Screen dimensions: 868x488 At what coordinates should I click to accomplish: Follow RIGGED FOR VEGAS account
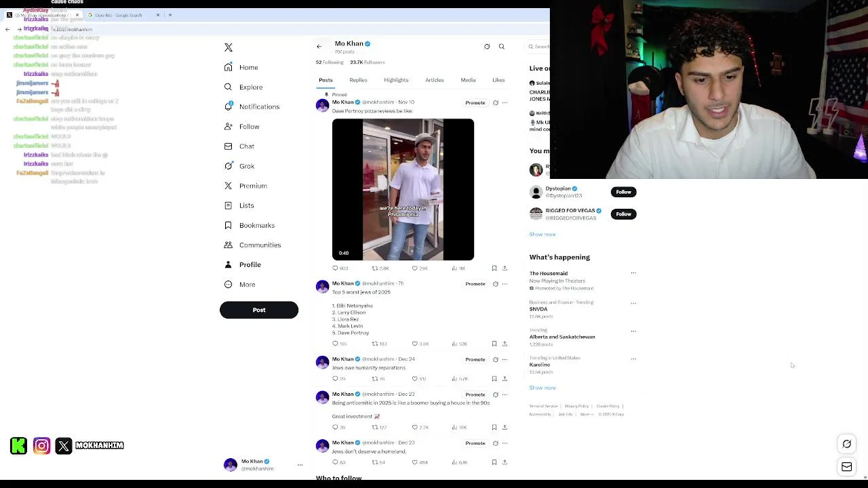click(x=623, y=214)
